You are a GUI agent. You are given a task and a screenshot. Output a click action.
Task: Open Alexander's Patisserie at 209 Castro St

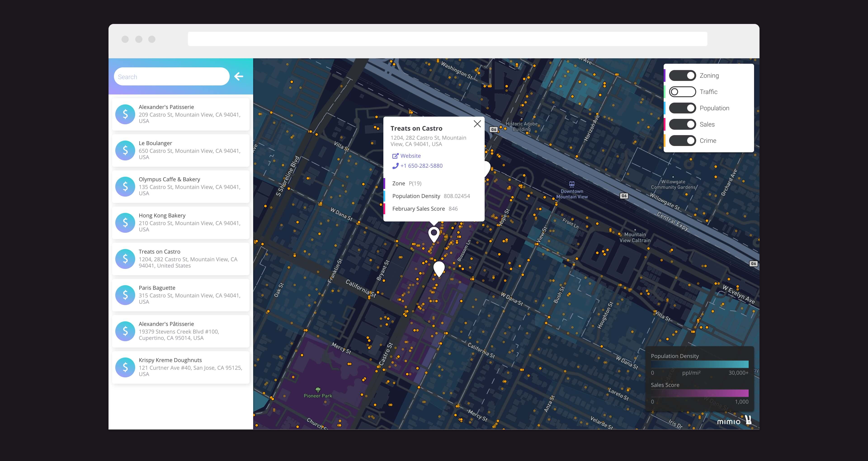point(181,114)
